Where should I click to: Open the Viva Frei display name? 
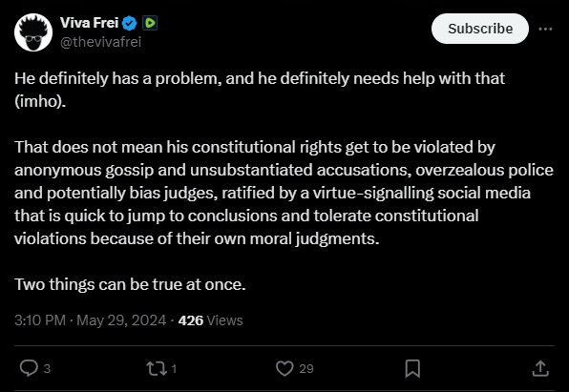90,23
